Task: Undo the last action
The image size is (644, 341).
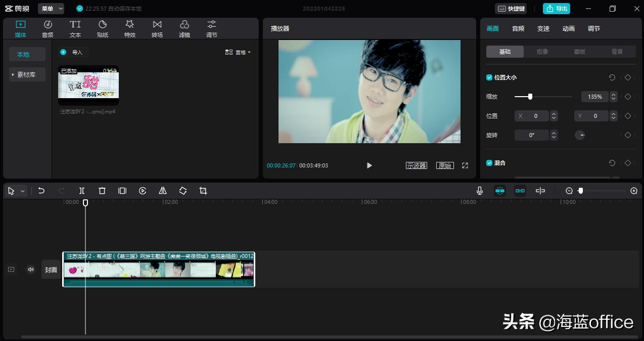Action: 41,191
